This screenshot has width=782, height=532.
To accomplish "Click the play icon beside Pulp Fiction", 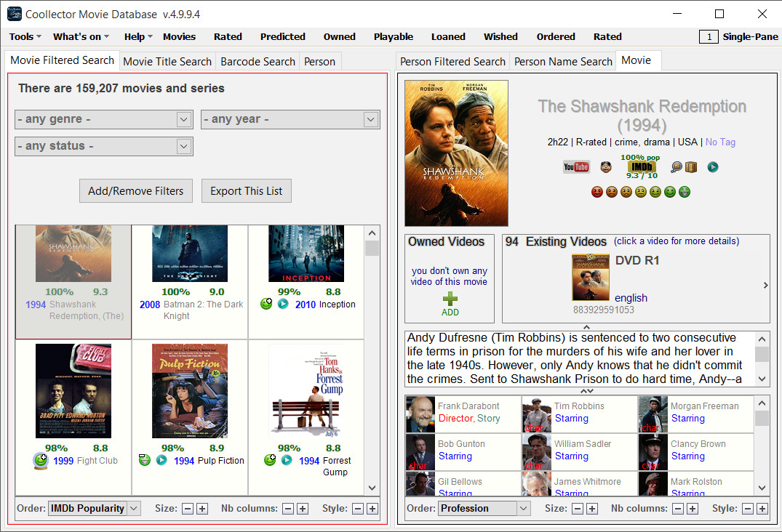I will coord(161,460).
